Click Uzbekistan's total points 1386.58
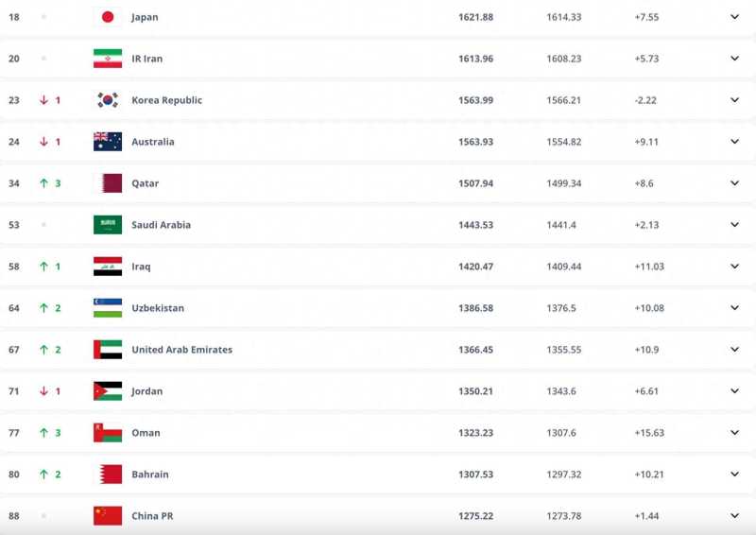The height and width of the screenshot is (535, 756). point(475,308)
